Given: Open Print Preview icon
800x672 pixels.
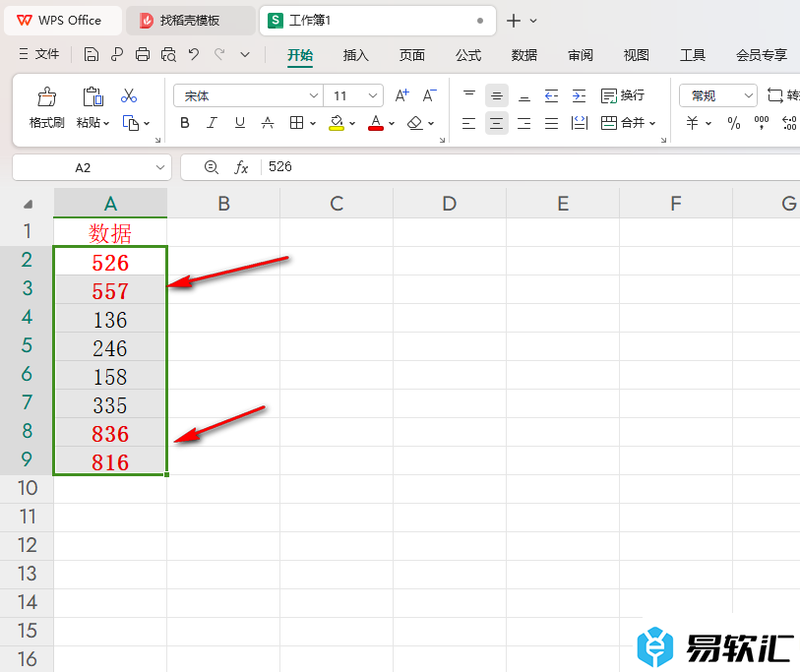Looking at the screenshot, I should point(168,54).
